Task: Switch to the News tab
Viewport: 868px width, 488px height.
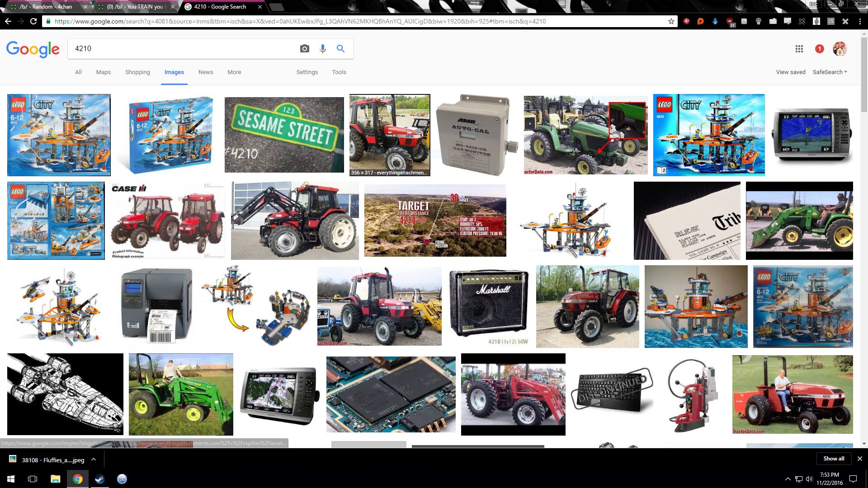Action: click(206, 72)
